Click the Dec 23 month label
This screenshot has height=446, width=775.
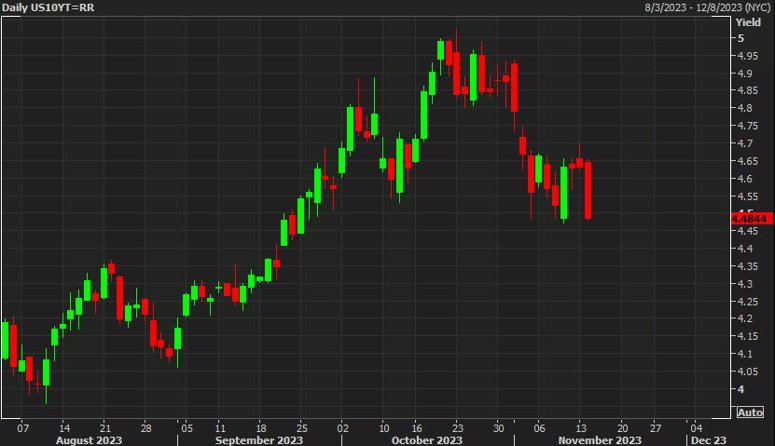(709, 440)
